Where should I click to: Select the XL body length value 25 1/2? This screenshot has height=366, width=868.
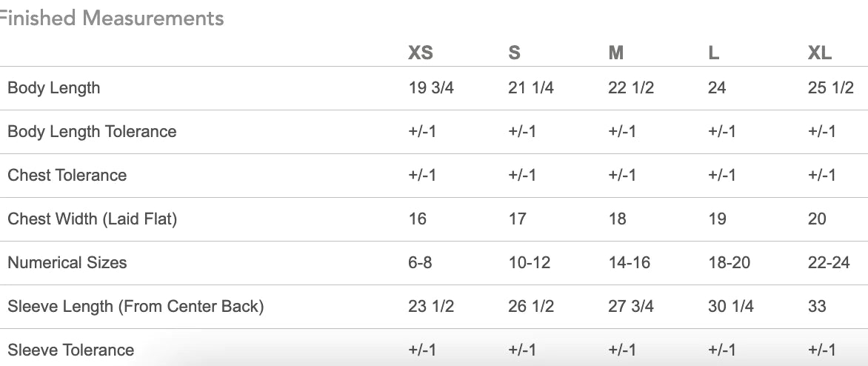(x=831, y=88)
